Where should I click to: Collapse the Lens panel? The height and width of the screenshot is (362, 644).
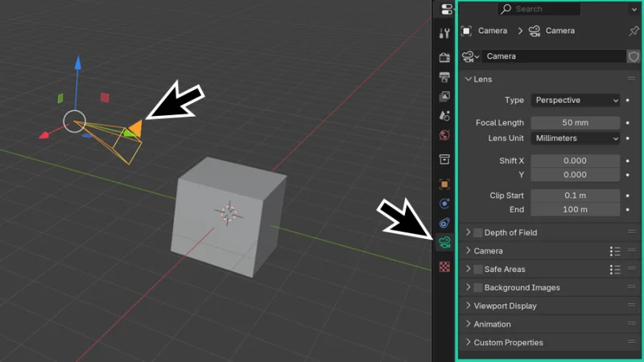click(469, 79)
